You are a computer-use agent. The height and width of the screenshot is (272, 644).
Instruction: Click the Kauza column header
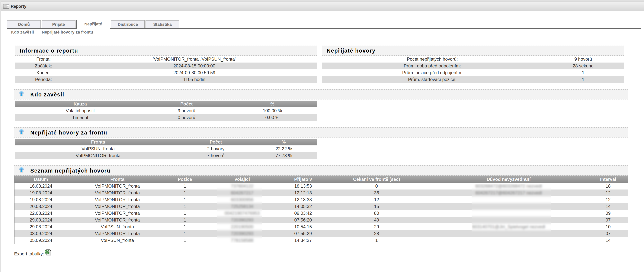coord(80,104)
